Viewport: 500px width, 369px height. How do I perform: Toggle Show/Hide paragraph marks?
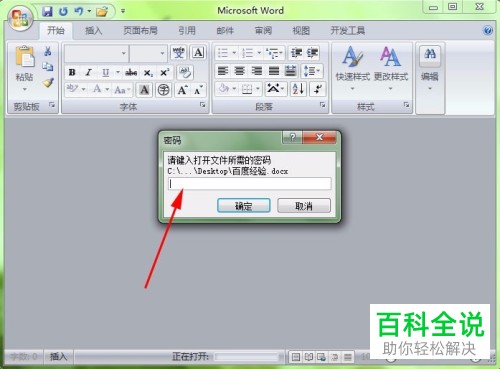tap(317, 89)
